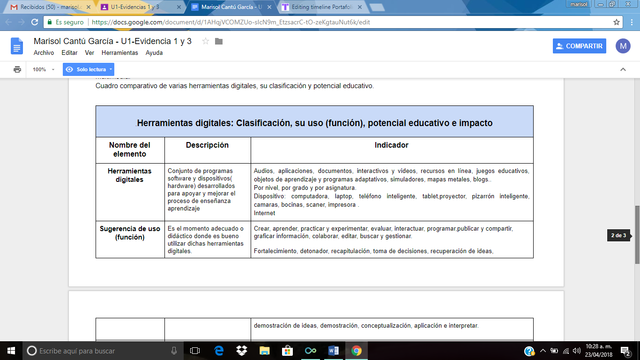Image resolution: width=640 pixels, height=360 pixels.
Task: Open the Ver menu
Action: (89, 53)
